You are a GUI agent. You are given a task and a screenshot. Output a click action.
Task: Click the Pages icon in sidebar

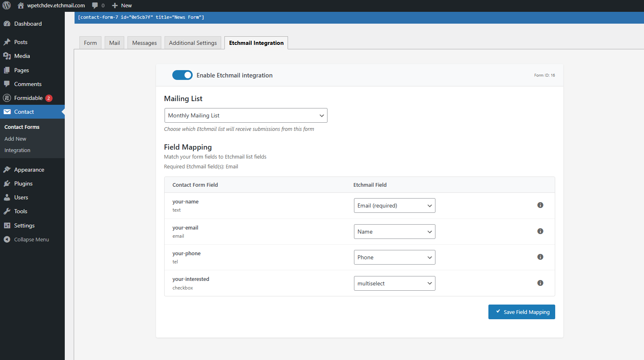(x=7, y=70)
